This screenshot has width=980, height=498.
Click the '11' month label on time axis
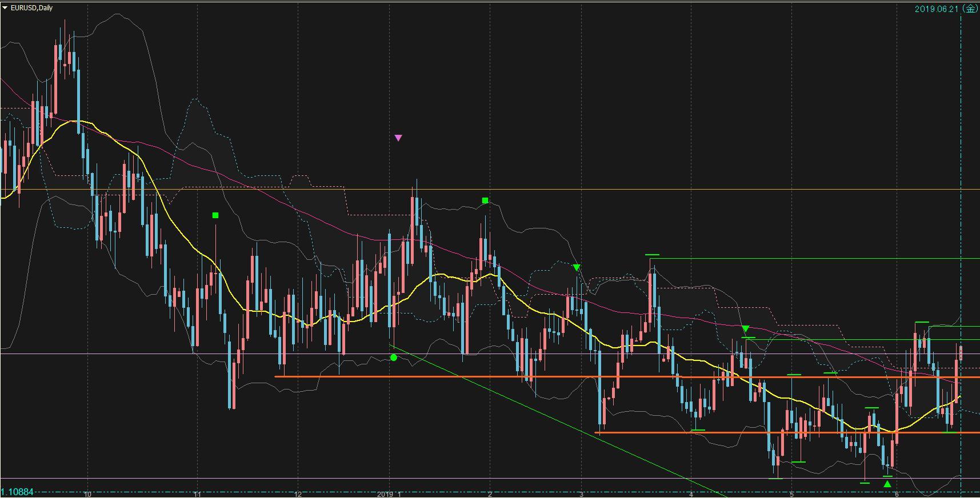pyautogui.click(x=197, y=494)
